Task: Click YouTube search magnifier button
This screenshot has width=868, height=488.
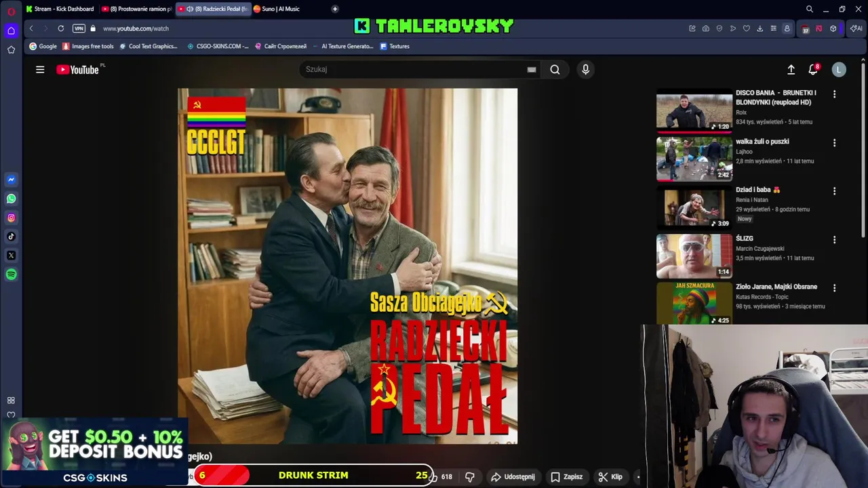Action: (555, 69)
